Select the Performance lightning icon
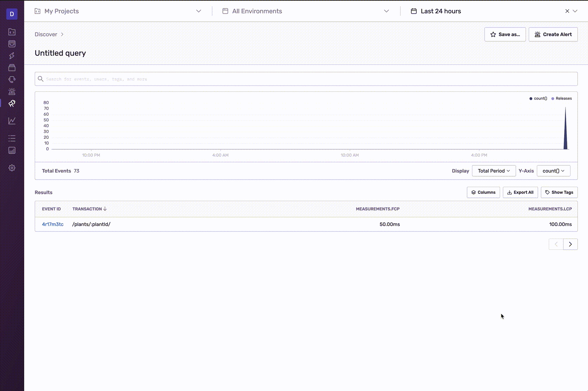The width and height of the screenshot is (588, 391). coord(12,56)
